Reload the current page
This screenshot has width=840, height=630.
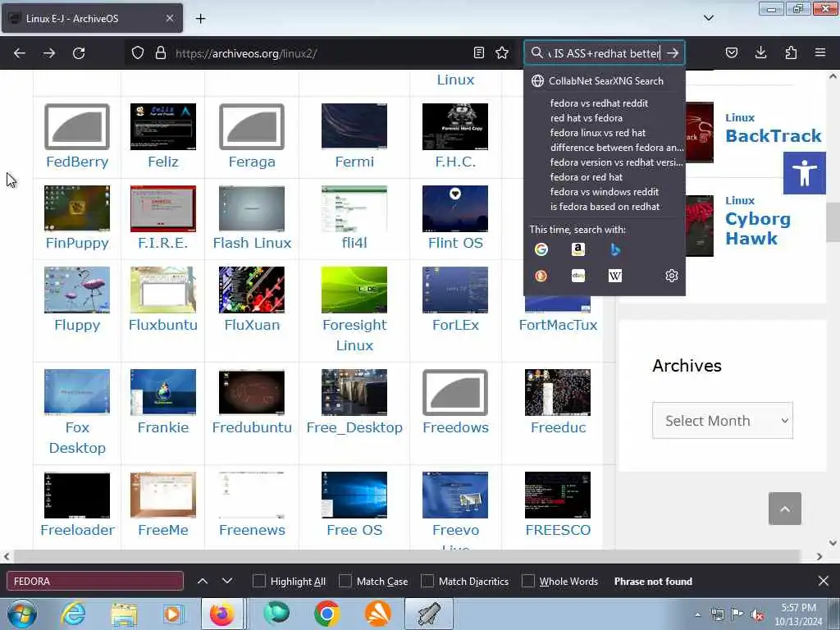79,53
